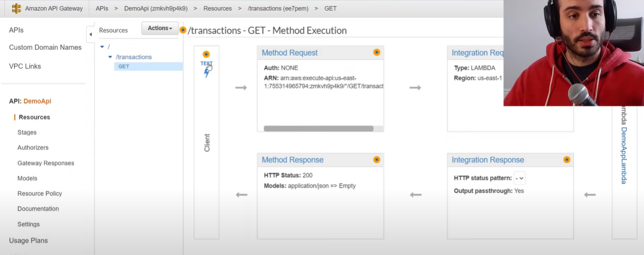Image resolution: width=644 pixels, height=255 pixels.
Task: Click 'Type: LAMBDA' text
Action: coord(474,68)
